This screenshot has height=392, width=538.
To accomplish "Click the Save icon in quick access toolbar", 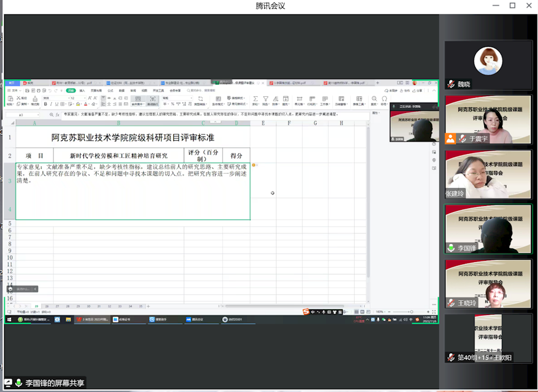I will 27,90.
